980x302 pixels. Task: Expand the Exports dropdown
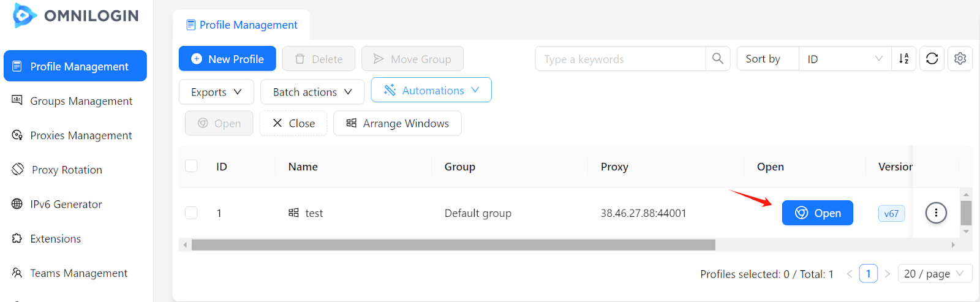click(x=216, y=92)
